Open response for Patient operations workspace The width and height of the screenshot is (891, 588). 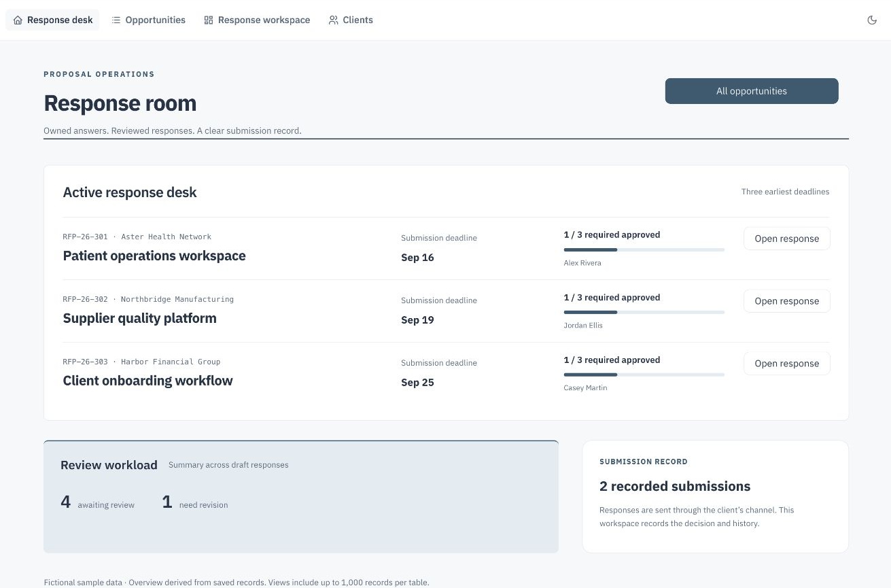pyautogui.click(x=787, y=239)
